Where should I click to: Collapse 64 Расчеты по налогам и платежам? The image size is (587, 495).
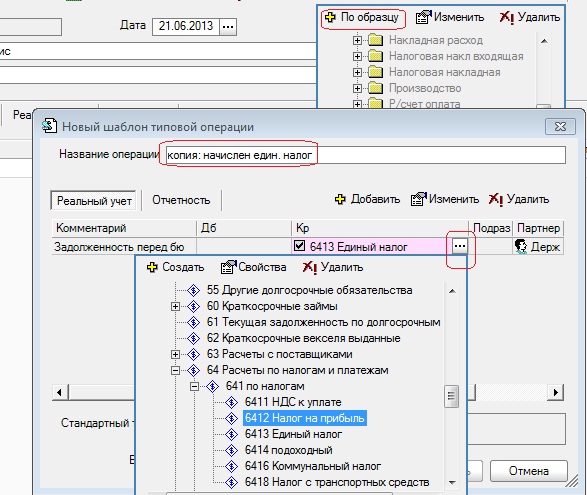[175, 370]
